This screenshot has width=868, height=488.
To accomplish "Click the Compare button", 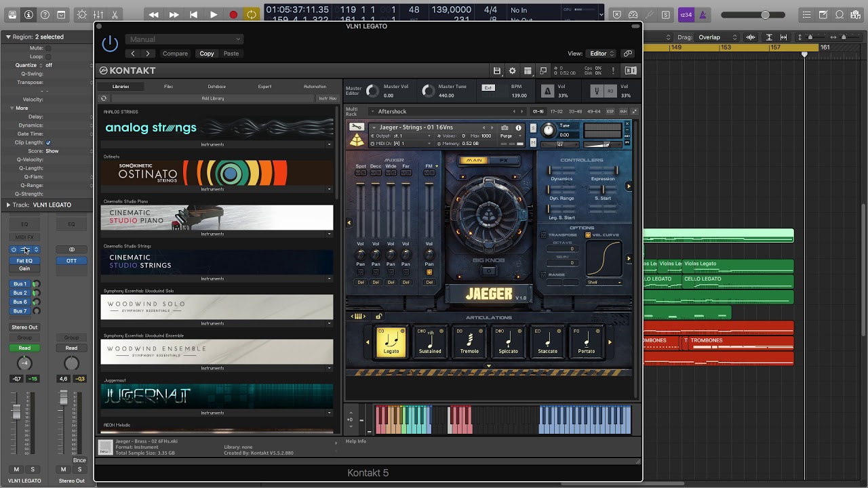I will click(x=175, y=54).
